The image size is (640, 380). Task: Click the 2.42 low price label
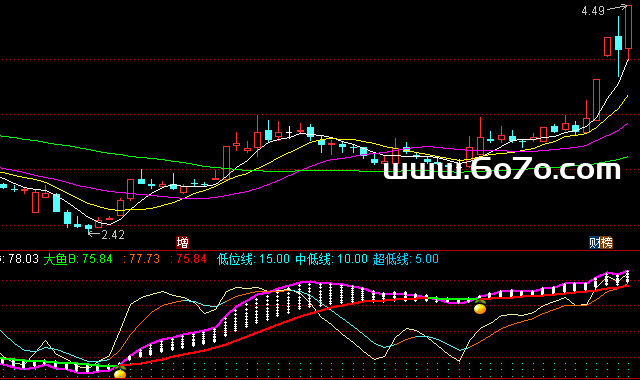coord(113,235)
